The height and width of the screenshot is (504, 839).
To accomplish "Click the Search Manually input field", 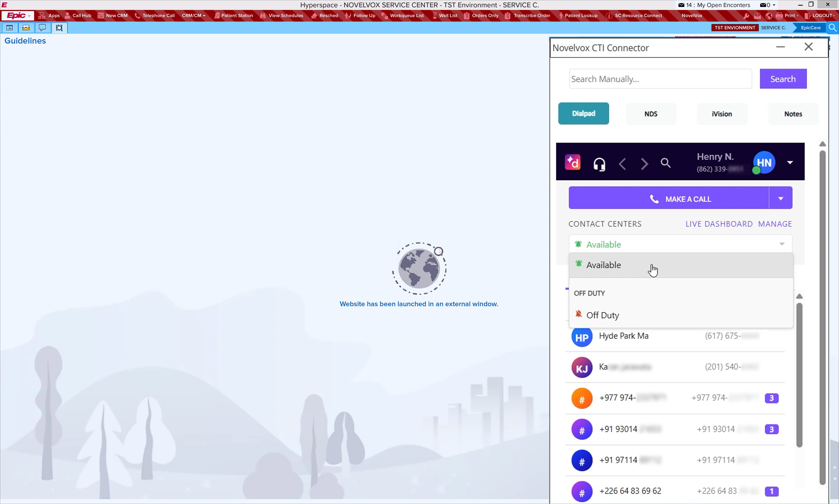I will [x=660, y=79].
